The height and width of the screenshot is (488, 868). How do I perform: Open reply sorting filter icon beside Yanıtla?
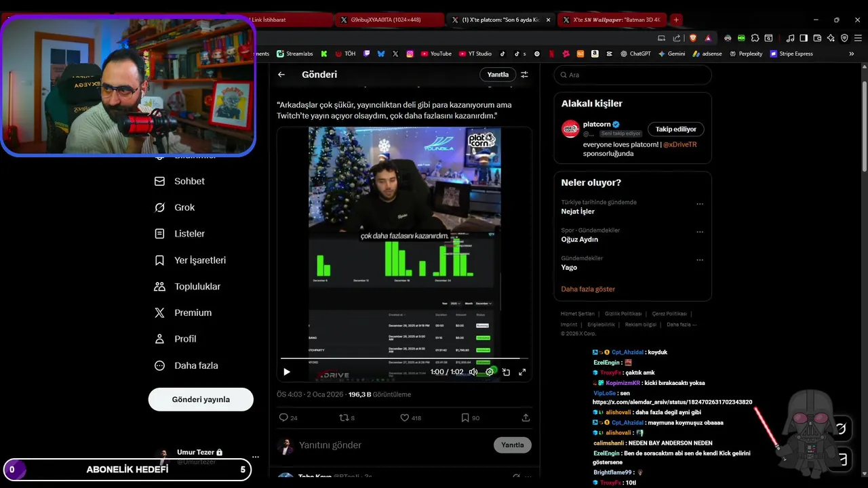click(524, 75)
